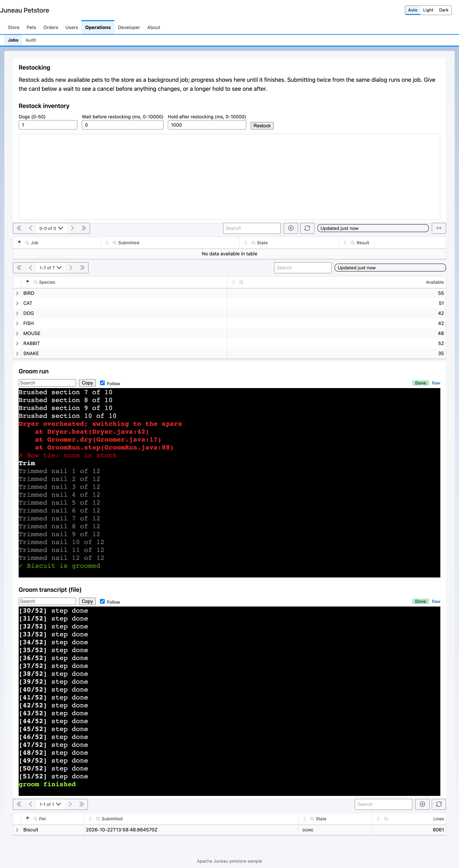459x868 pixels.
Task: Open the 1-1 of 1 page size dropdown
Action: click(50, 804)
